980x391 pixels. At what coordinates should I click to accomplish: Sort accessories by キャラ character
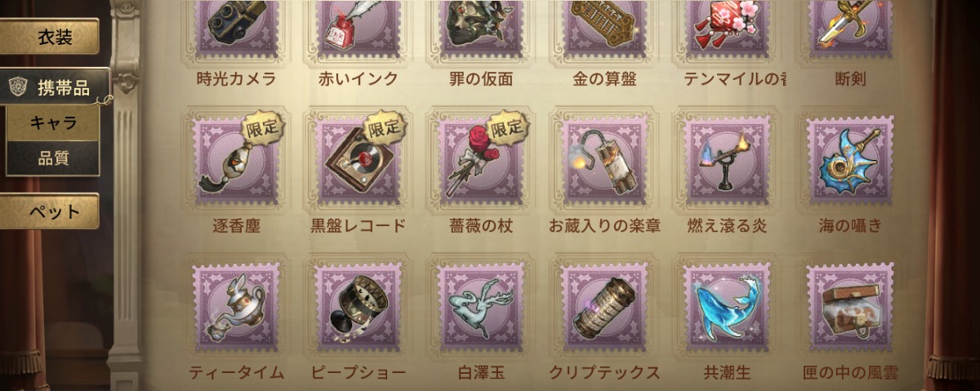(x=53, y=123)
